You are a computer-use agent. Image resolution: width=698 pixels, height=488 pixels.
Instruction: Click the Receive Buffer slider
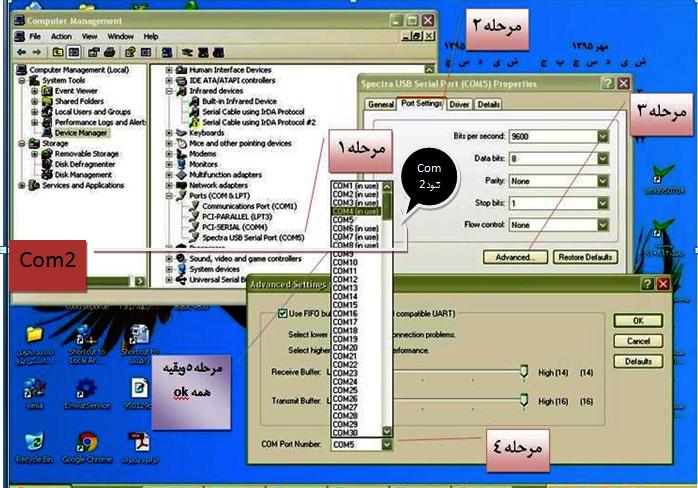(523, 371)
